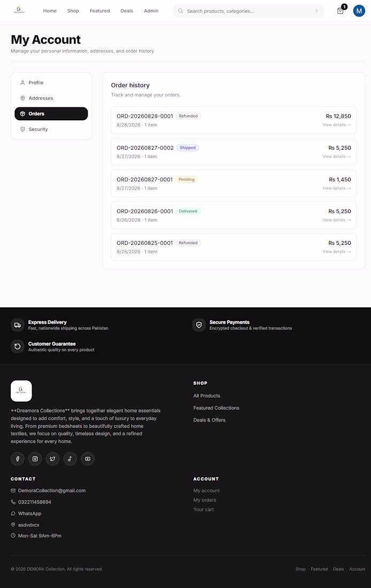Click the Delivered status badge
This screenshot has width=371, height=588.
188,211
